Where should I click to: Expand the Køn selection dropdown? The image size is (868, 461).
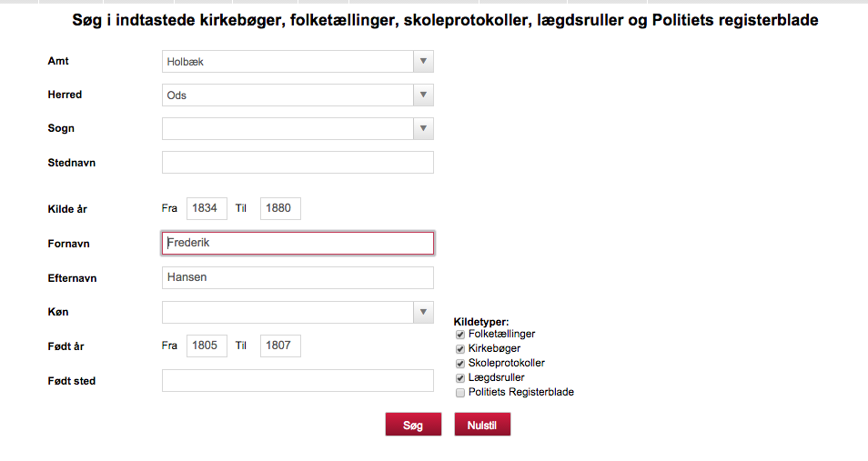[298, 312]
